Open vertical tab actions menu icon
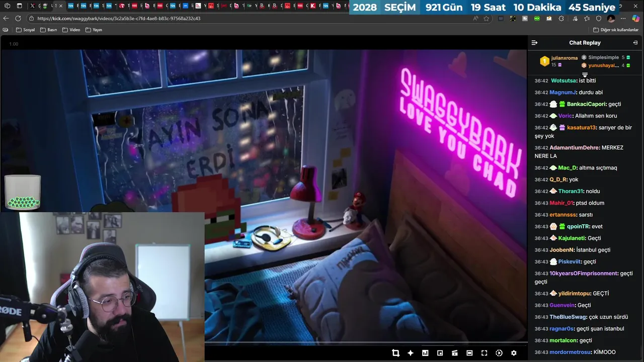The height and width of the screenshot is (362, 644). point(19,6)
